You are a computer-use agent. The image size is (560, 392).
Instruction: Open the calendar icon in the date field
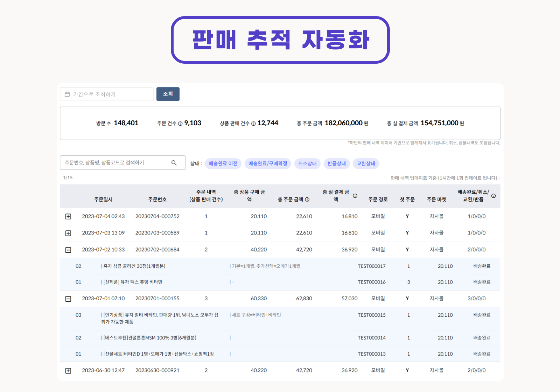click(x=67, y=94)
